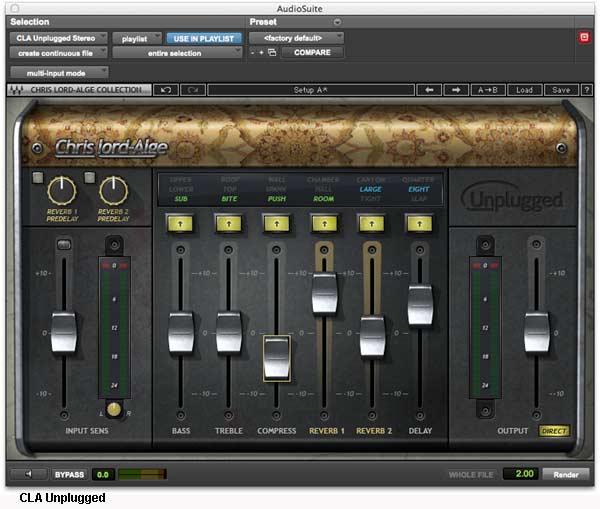Click the WHOLE FILE button
Image resolution: width=600 pixels, height=509 pixels.
[x=471, y=475]
